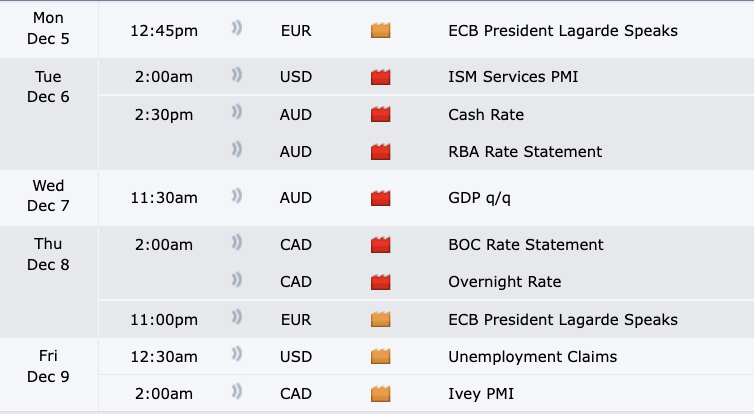Click the sound icon for BOC Rate Statement

pyautogui.click(x=238, y=244)
